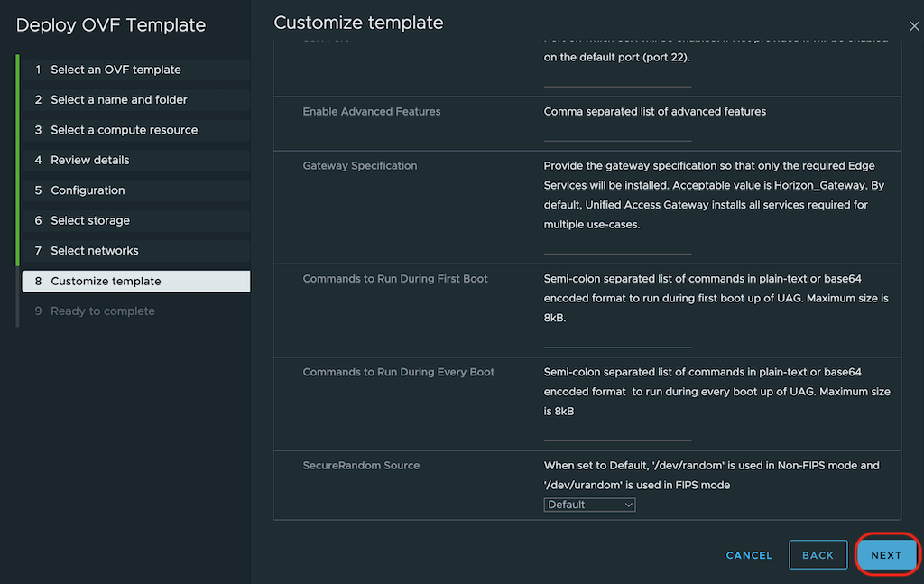Screen dimensions: 924x584
Task: Open step 5 Configuration
Action: click(x=88, y=190)
